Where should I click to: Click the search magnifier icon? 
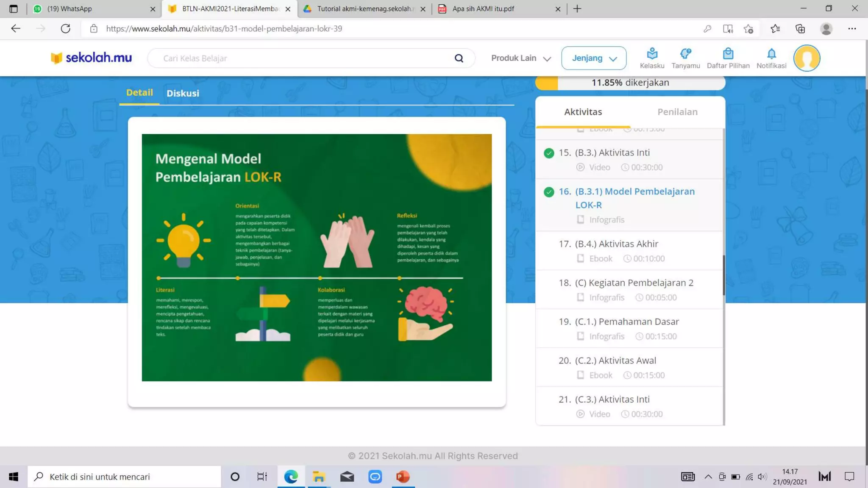click(459, 58)
